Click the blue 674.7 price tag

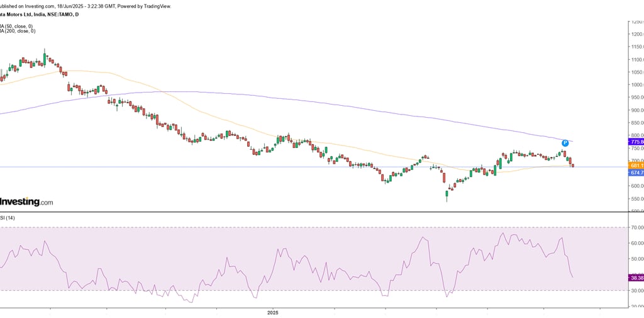click(636, 173)
